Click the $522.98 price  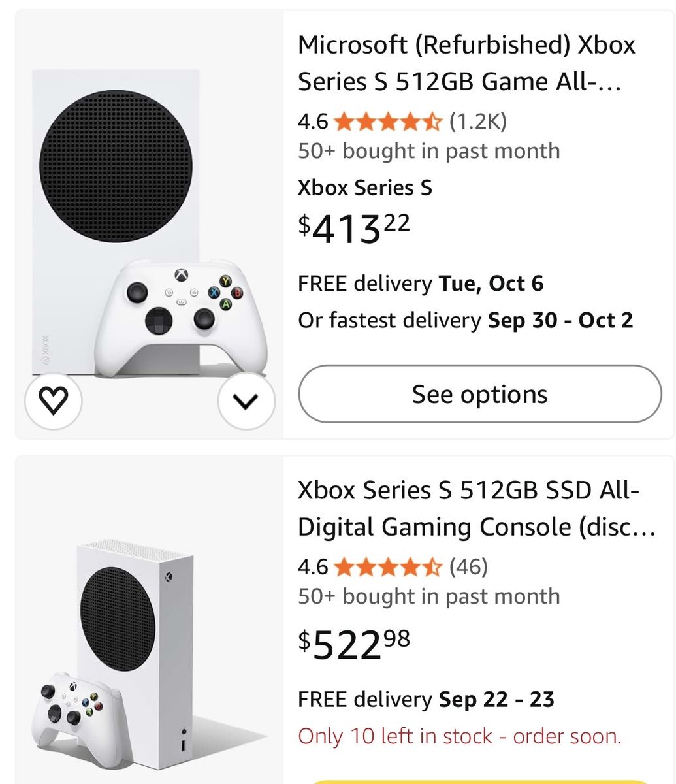pos(354,644)
